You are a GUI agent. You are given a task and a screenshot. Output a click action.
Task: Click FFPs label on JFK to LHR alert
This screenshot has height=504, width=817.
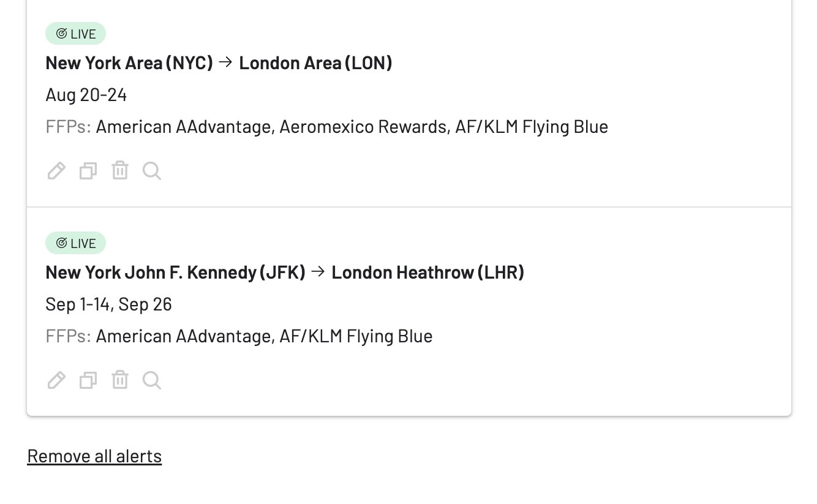click(68, 336)
